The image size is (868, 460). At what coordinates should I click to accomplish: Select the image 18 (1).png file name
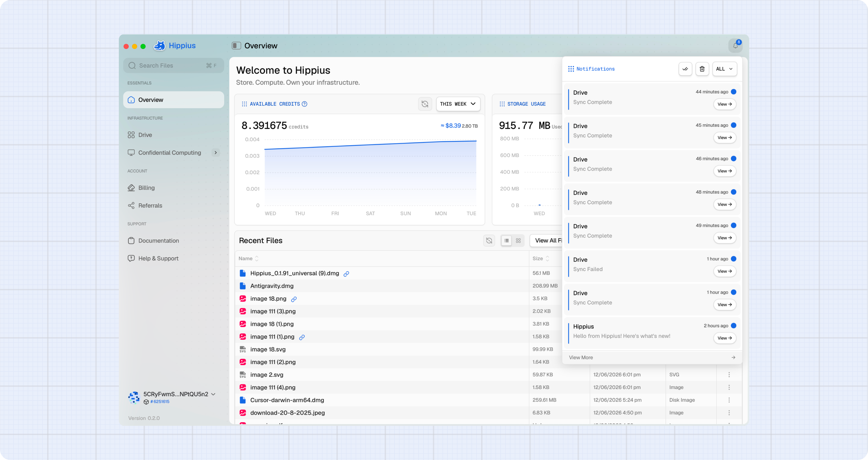tap(272, 324)
